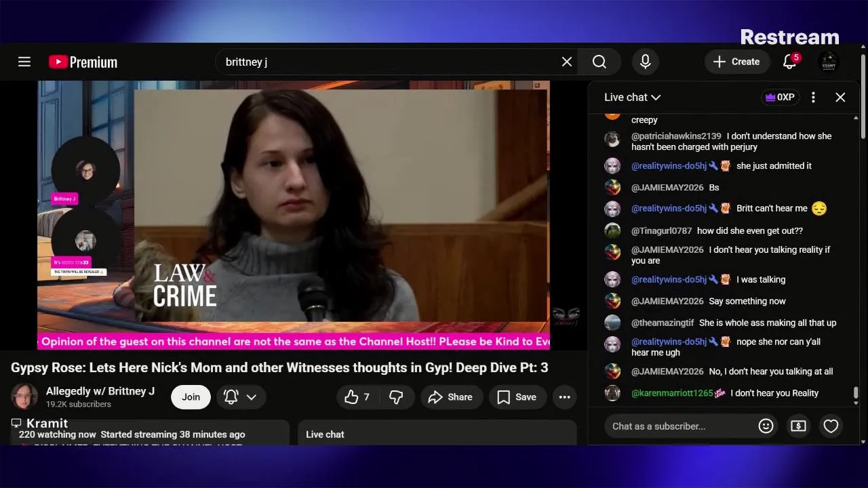Image resolution: width=868 pixels, height=488 pixels.
Task: Open @patriciahawkins2139 chat author
Action: click(x=676, y=136)
